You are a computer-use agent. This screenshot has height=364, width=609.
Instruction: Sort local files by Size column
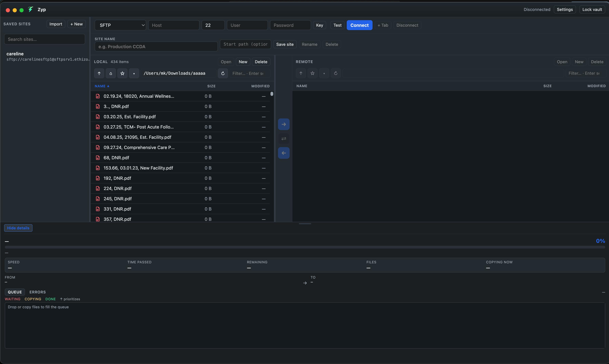click(x=211, y=86)
